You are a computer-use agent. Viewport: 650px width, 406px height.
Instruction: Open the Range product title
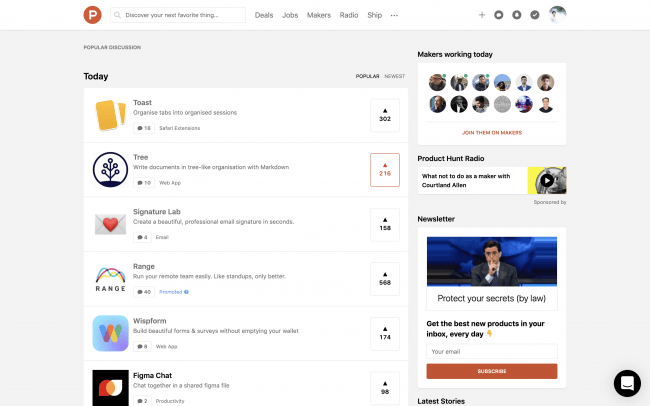(x=144, y=266)
